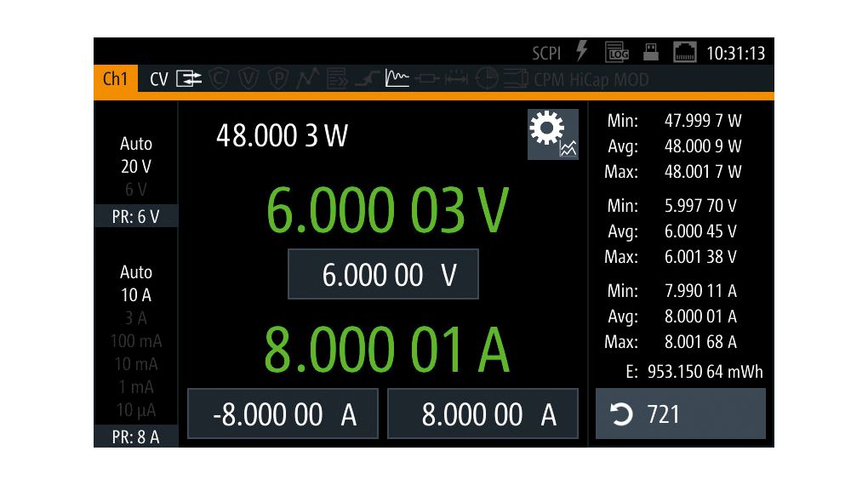Edit the 6.000 00 V voltage setpoint
868x485 pixels.
tap(383, 275)
